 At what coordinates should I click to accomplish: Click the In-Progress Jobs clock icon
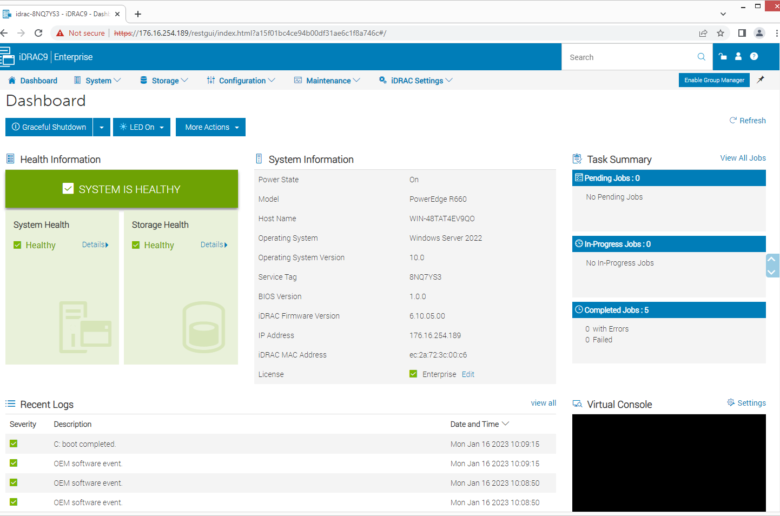tap(579, 243)
